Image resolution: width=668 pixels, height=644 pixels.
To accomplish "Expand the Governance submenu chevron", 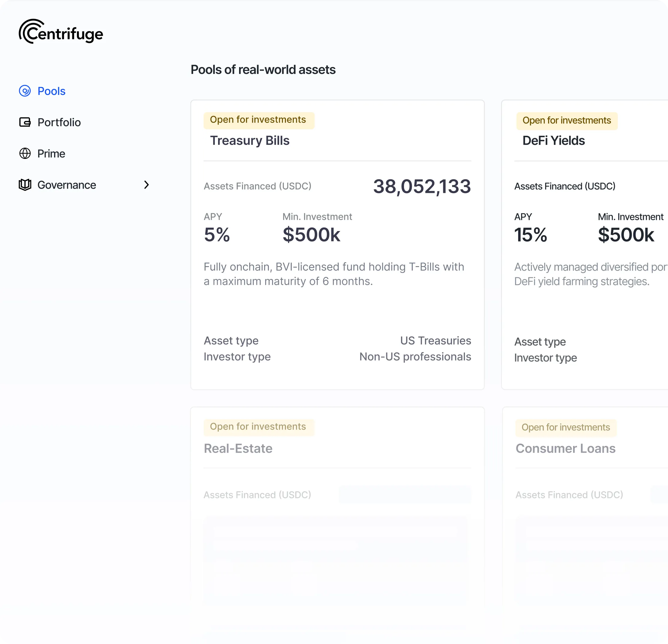I will click(x=146, y=185).
